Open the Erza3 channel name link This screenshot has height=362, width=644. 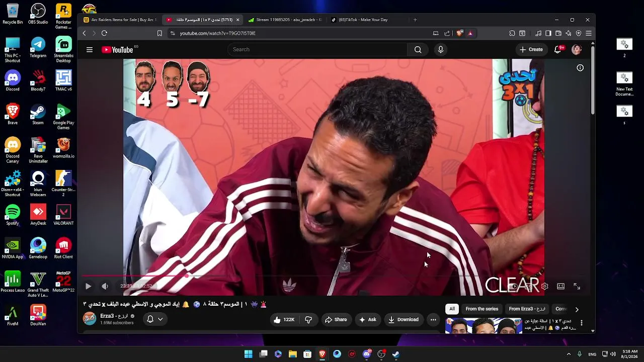click(114, 316)
